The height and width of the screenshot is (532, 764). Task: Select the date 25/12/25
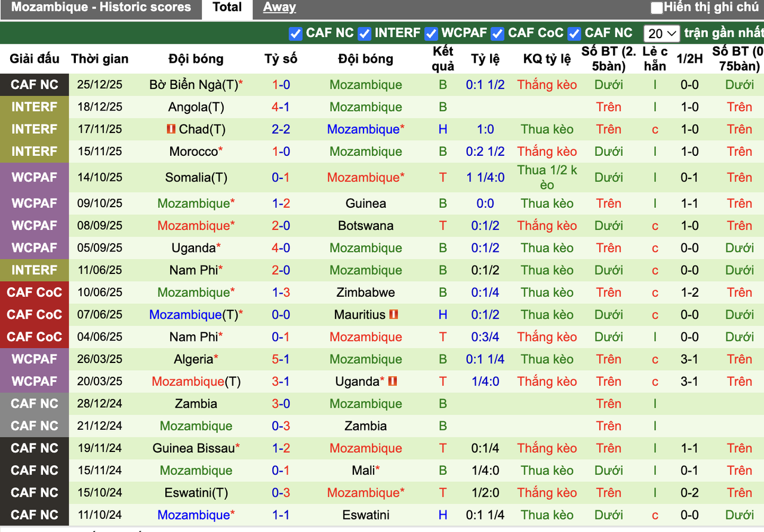(x=100, y=85)
